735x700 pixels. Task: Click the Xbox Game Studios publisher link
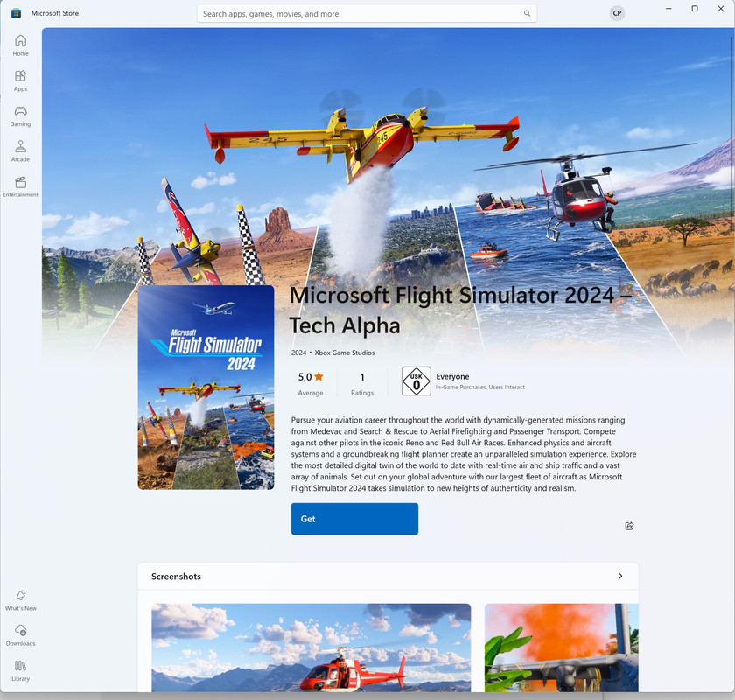(345, 353)
